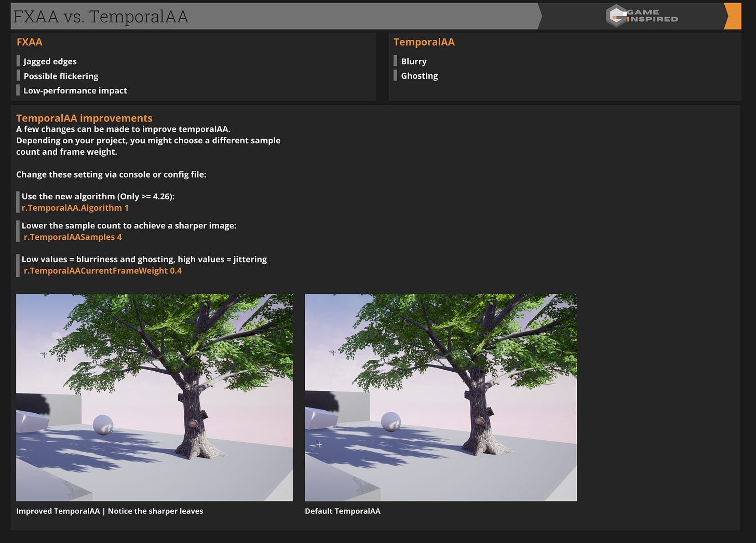Screen dimensions: 756x543
Task: Select the Blurry bullet under TemporalAA
Action: [413, 61]
